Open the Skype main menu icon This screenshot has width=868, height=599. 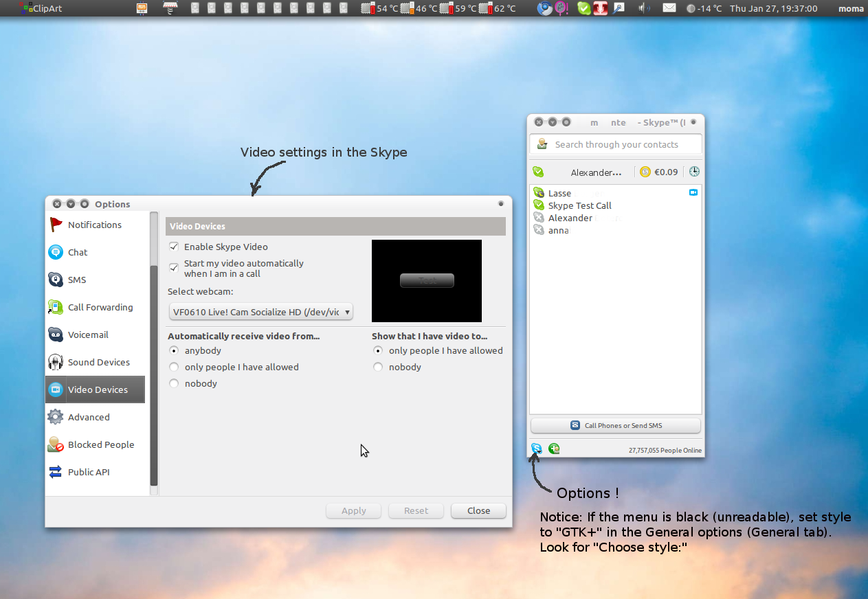pos(537,449)
